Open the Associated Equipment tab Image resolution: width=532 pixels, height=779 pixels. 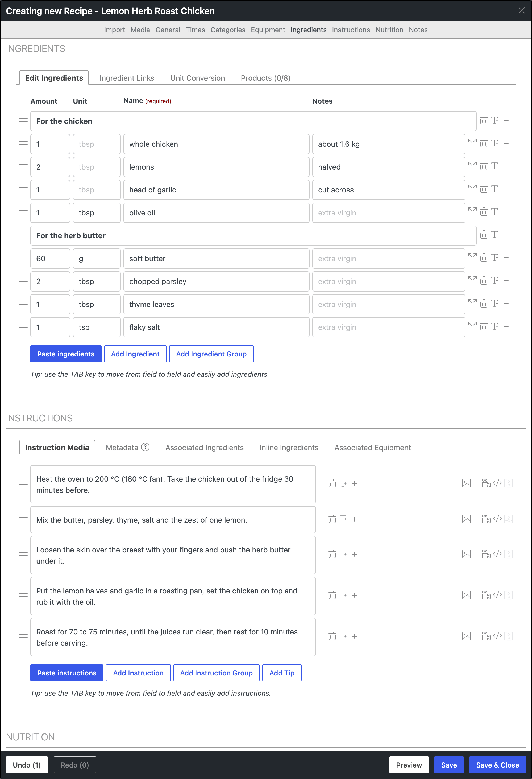[x=373, y=448]
